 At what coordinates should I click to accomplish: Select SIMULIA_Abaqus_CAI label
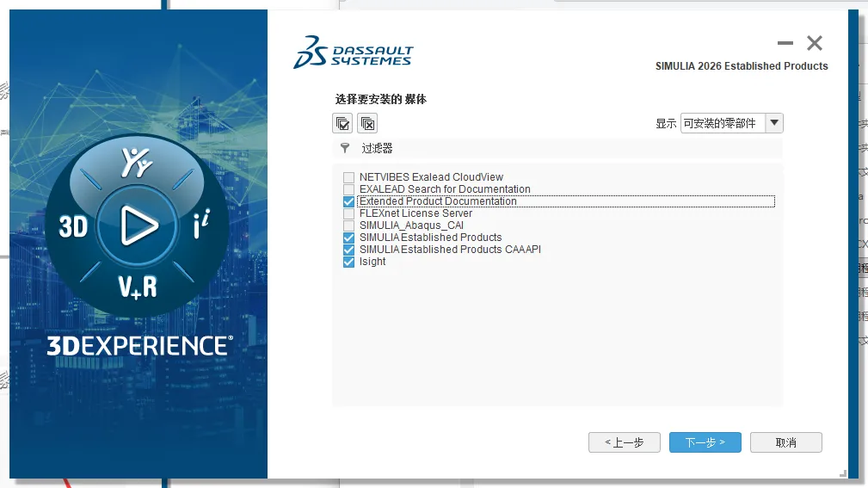click(411, 225)
